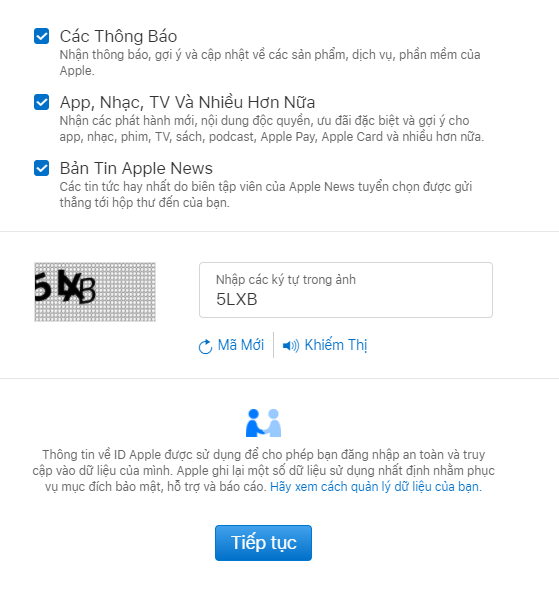This screenshot has height=597, width=559.
Task: Request a new code via Mã Mới text
Action: click(x=241, y=345)
